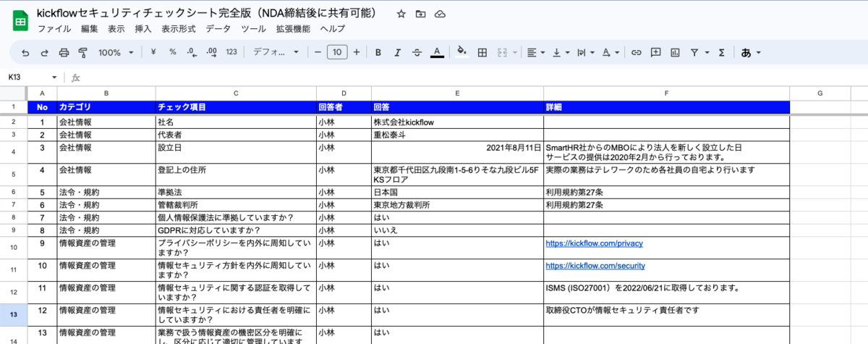Select the paint format roller icon

82,52
